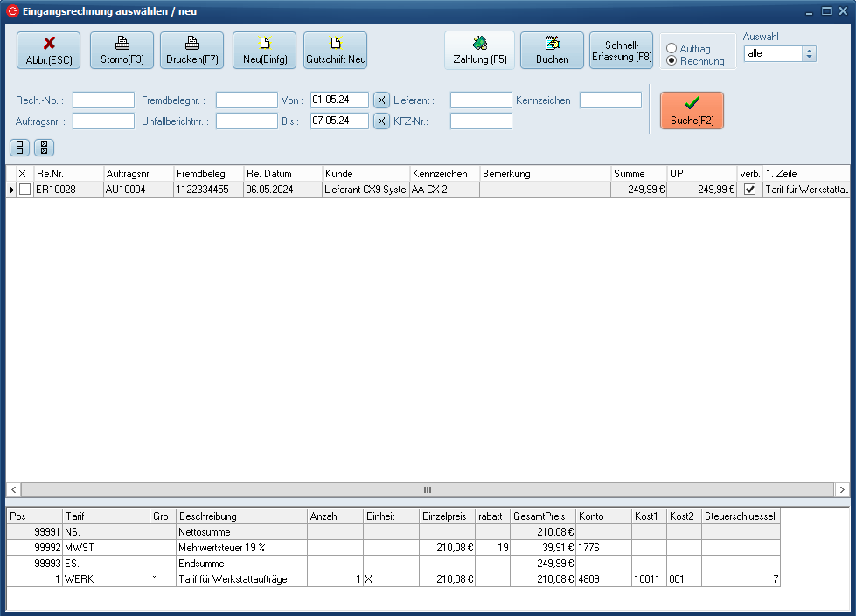Select the Auftrag radio button

[x=672, y=49]
